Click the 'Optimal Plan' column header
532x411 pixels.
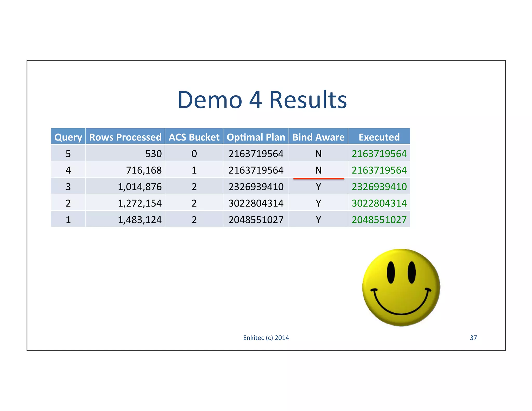[256, 137]
